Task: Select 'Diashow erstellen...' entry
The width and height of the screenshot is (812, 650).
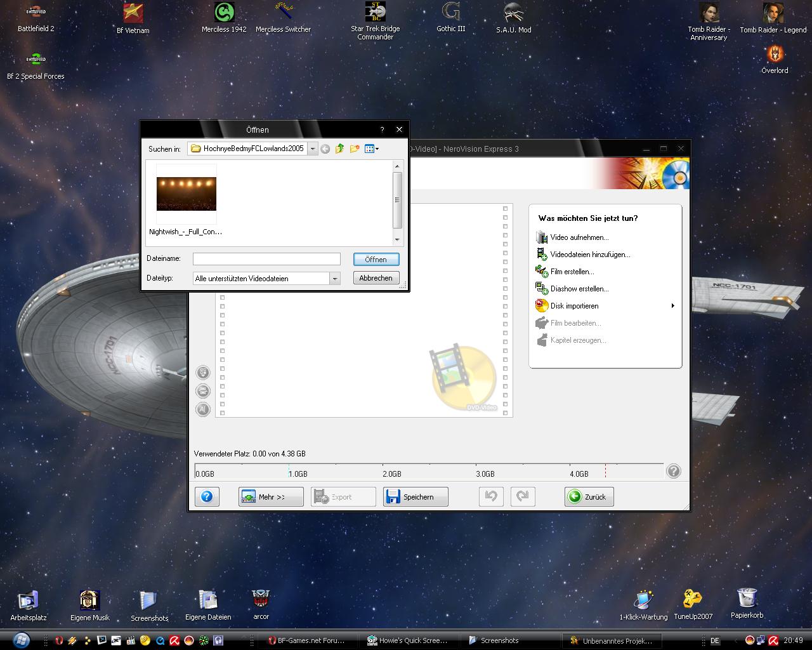Action: (x=579, y=289)
